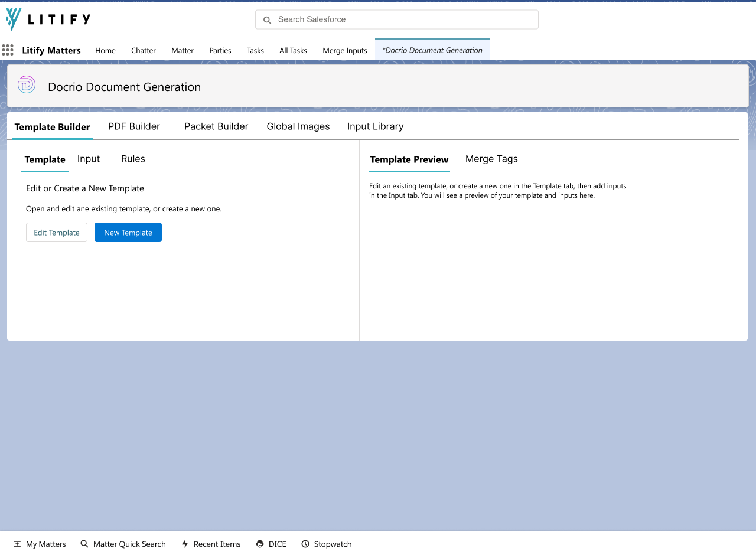
Task: Open the Input Library tab
Action: click(376, 126)
